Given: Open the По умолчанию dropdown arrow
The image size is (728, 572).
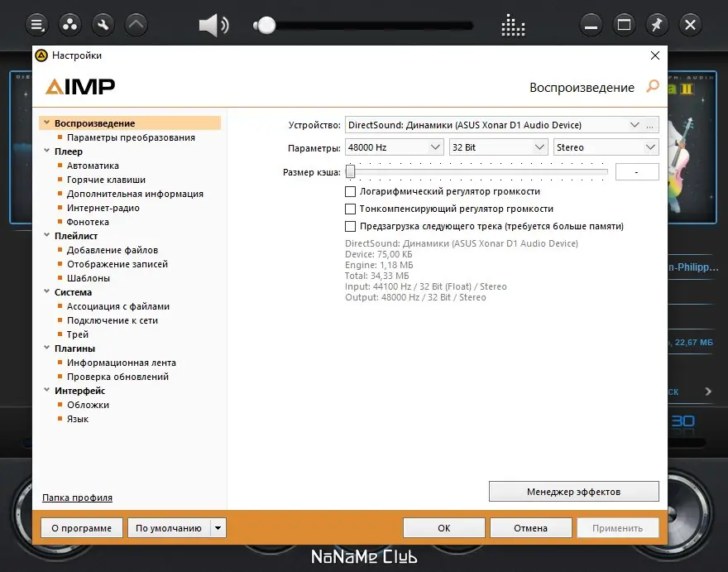Looking at the screenshot, I should (218, 528).
